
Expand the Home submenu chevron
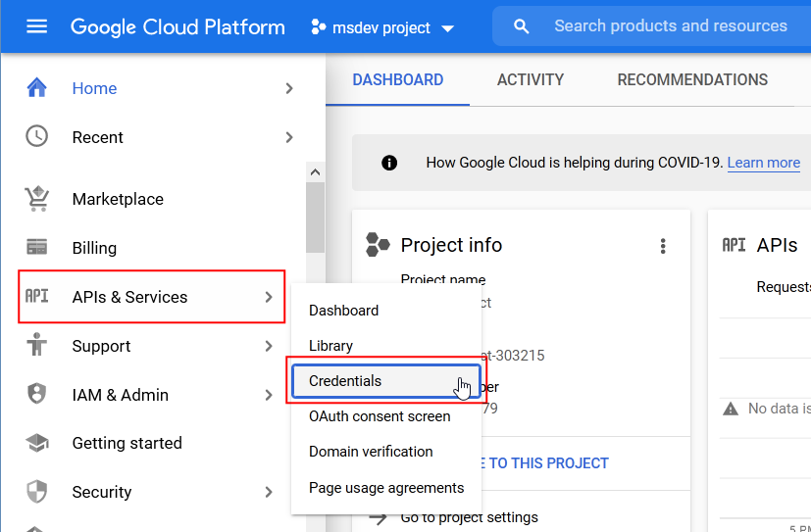(288, 88)
